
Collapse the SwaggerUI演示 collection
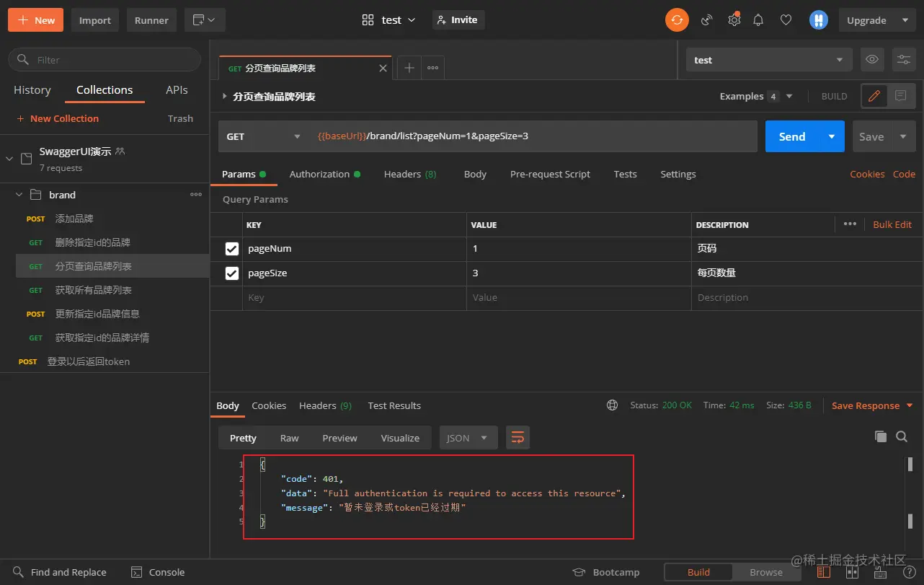pyautogui.click(x=9, y=158)
